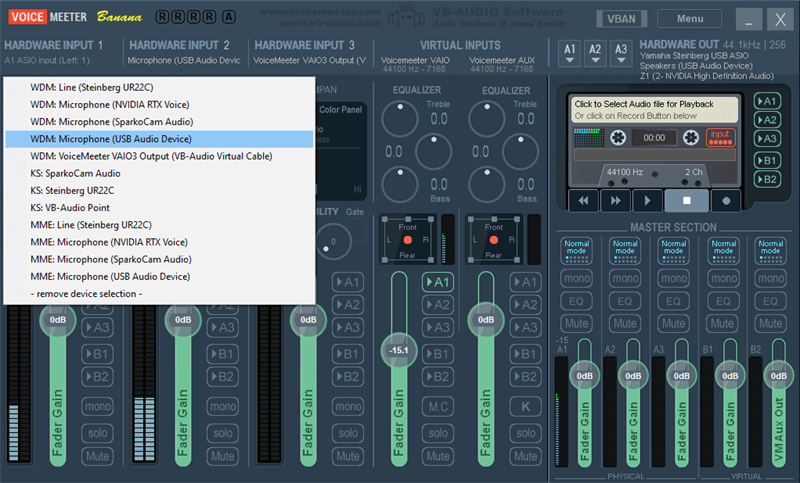Enable EQ on the A3 master bus

[673, 300]
